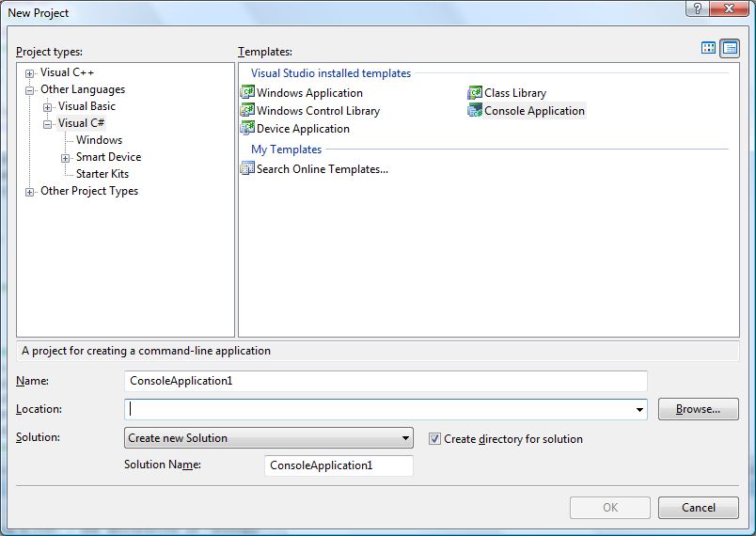Open the Location dropdown arrow

click(639, 410)
